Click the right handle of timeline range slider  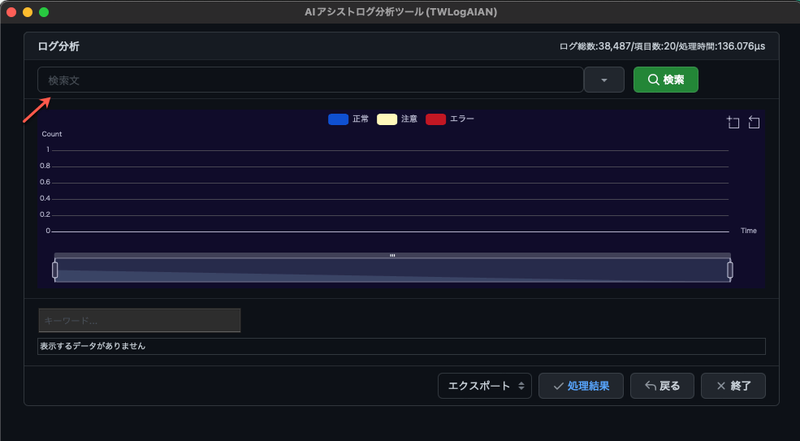click(x=730, y=269)
